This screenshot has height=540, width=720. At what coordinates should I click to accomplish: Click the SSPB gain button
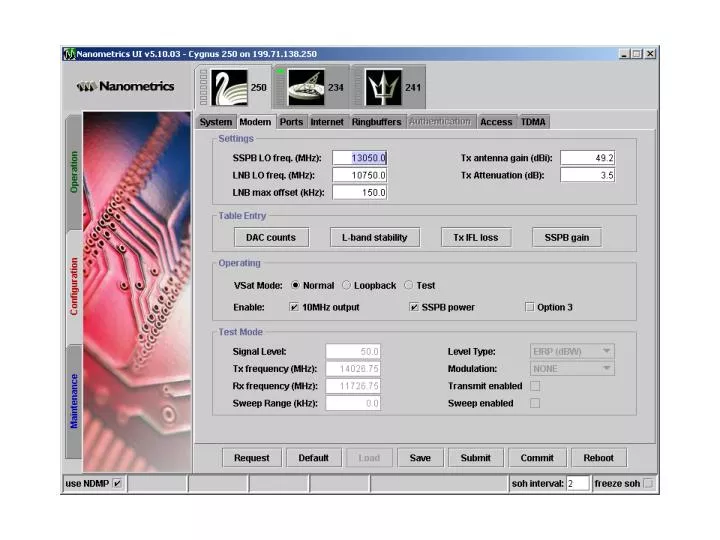(567, 237)
